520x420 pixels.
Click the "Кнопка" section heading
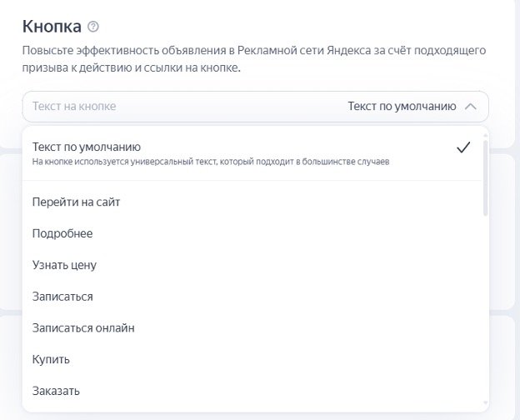[52, 26]
